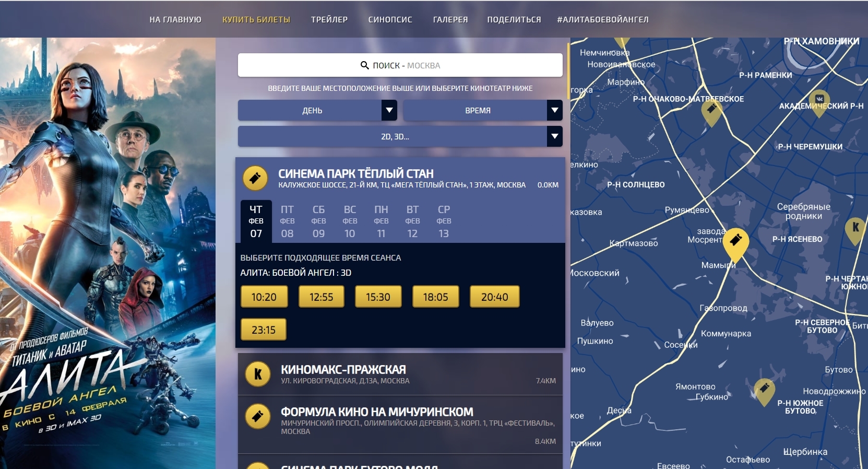Screen dimensions: 868x469
Task: Open the ДЕНЬ day dropdown
Action: (317, 110)
